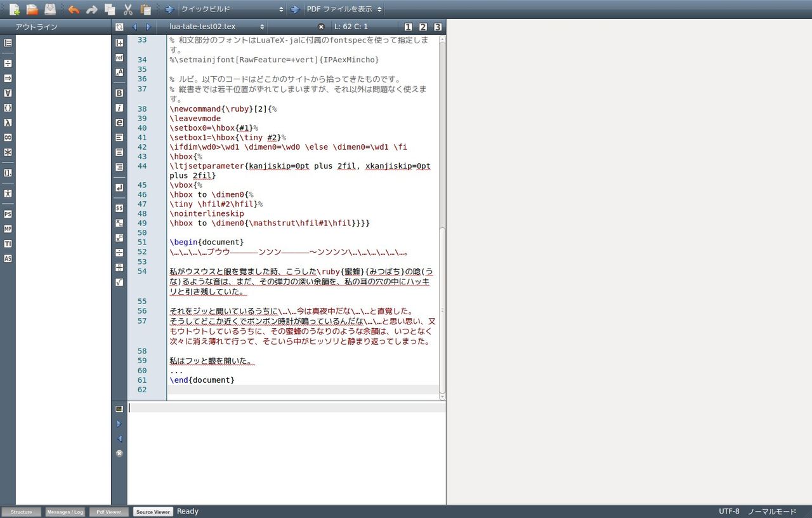This screenshot has height=518, width=812.
Task: Click line 51 \begin{document}
Action: click(x=206, y=242)
